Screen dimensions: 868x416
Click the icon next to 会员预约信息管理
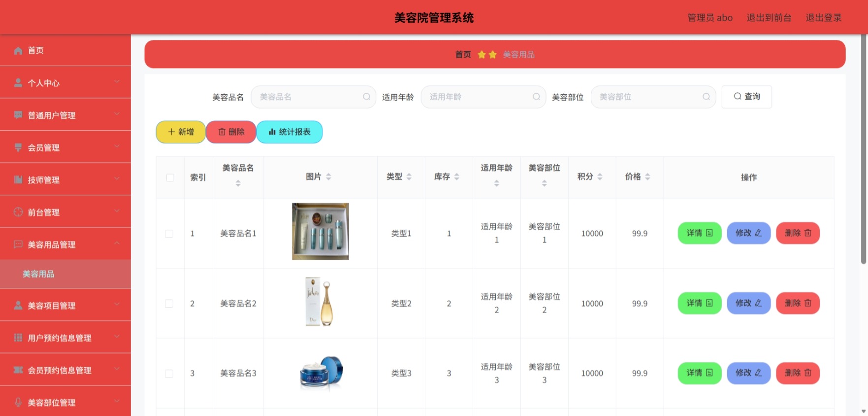(x=18, y=370)
